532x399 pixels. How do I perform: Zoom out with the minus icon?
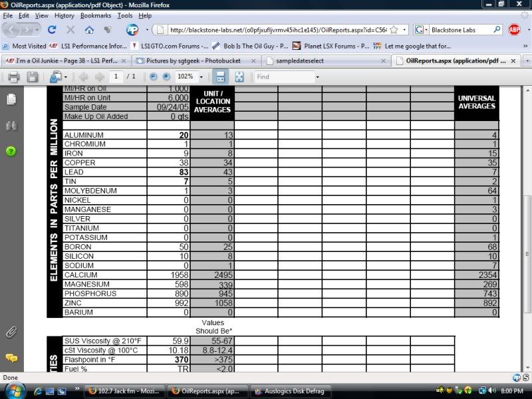[x=154, y=76]
